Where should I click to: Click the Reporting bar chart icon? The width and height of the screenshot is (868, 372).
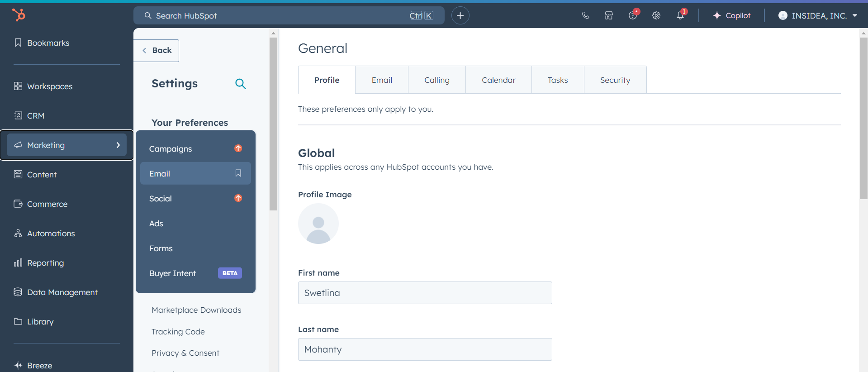point(18,262)
